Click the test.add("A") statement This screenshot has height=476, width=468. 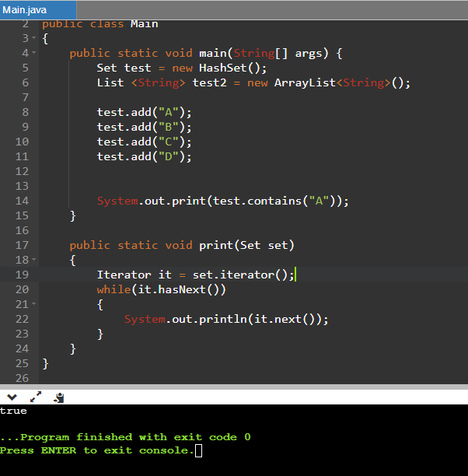pos(144,112)
